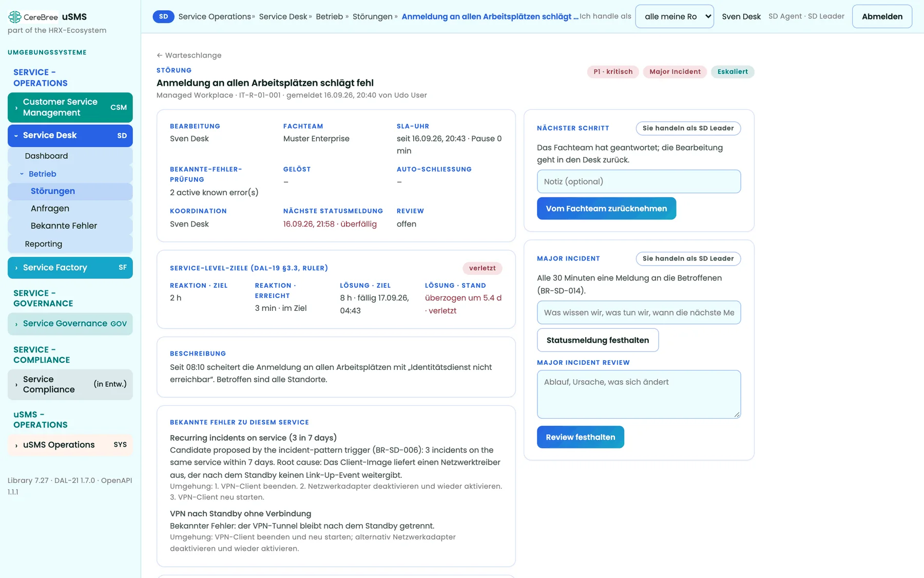The width and height of the screenshot is (924, 578).
Task: Click the verletzt SLA badge
Action: pyautogui.click(x=482, y=268)
